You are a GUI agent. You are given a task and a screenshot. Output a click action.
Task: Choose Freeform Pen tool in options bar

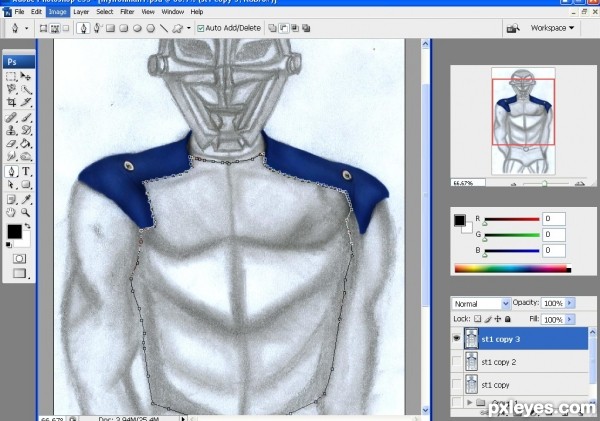(98, 28)
